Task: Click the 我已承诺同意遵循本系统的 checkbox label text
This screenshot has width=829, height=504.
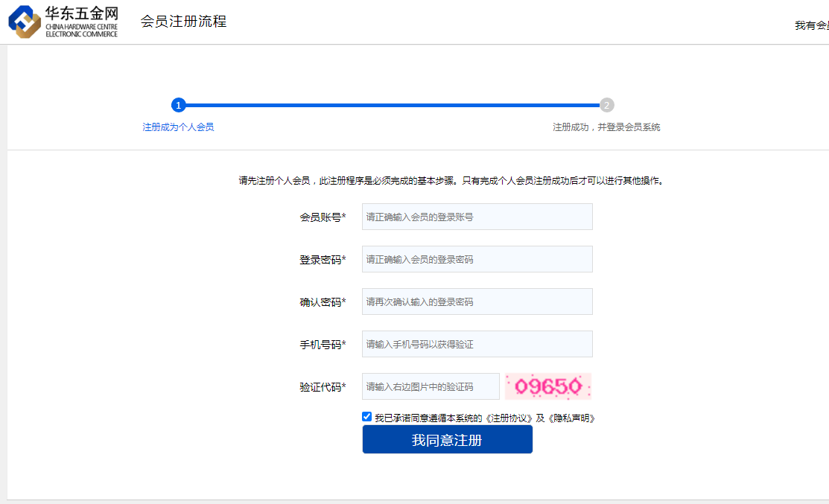Action: coord(428,418)
